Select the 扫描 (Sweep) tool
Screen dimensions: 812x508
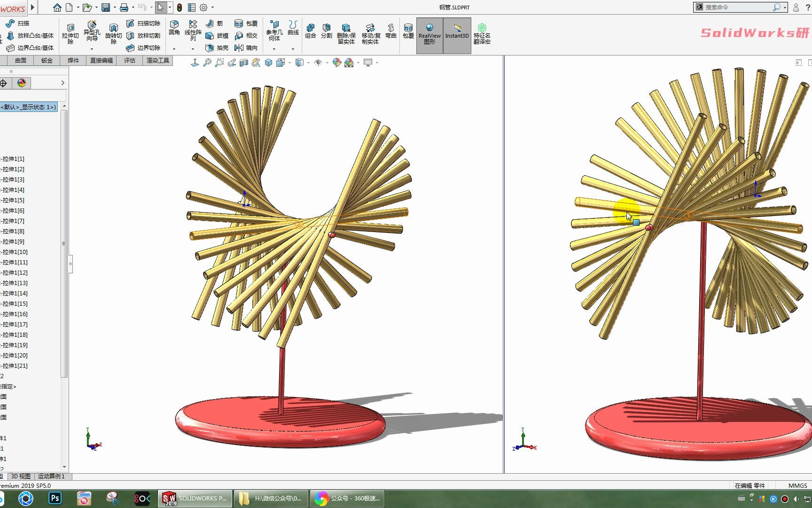click(x=18, y=23)
